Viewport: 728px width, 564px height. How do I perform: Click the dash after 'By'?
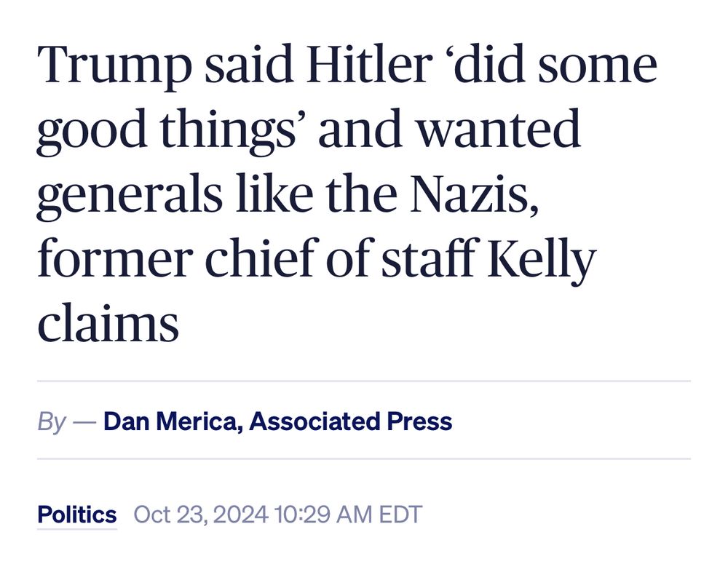pyautogui.click(x=84, y=421)
